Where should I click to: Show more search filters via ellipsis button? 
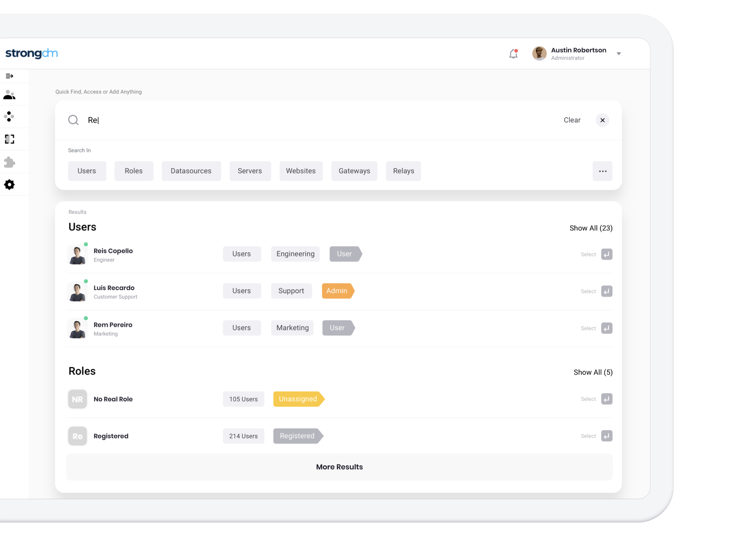click(x=603, y=171)
